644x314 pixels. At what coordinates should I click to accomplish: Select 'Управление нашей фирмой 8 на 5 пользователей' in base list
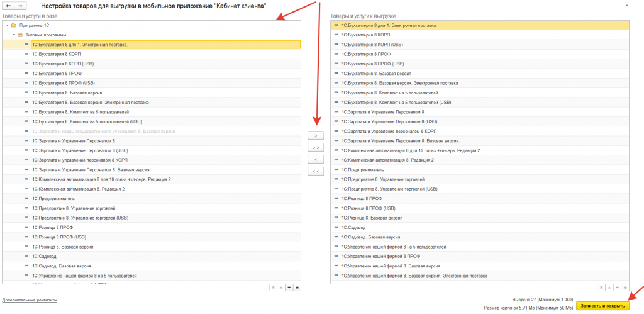coord(152,276)
